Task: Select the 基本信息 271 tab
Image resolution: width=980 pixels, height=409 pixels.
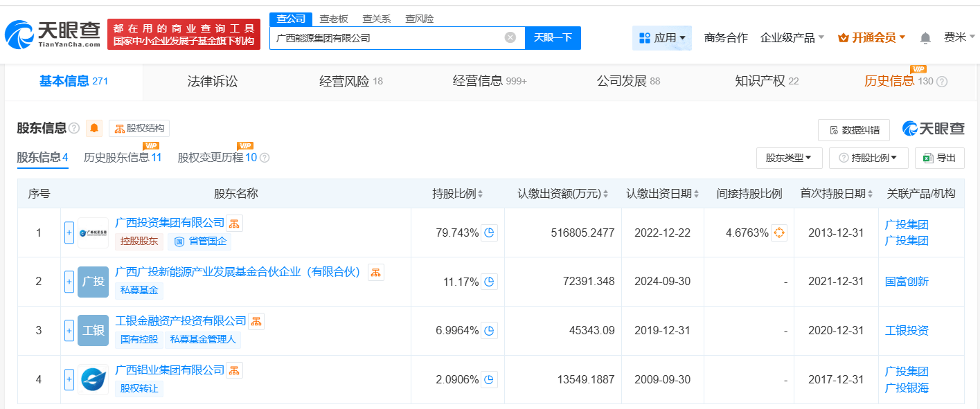Action: (x=73, y=82)
